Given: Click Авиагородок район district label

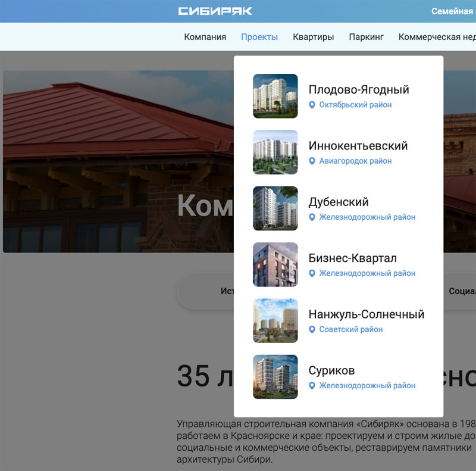Looking at the screenshot, I should point(355,161).
